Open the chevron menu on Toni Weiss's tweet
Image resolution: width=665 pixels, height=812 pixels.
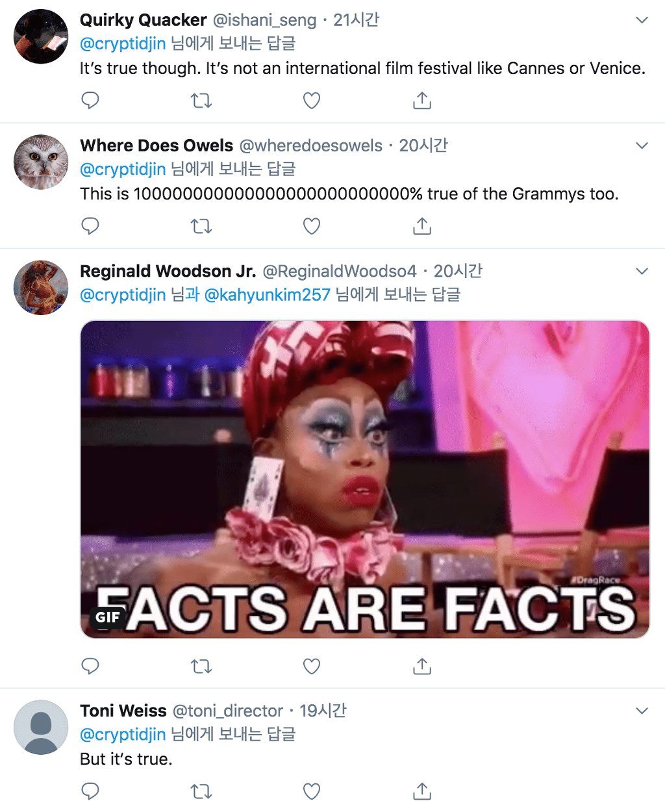(x=642, y=711)
